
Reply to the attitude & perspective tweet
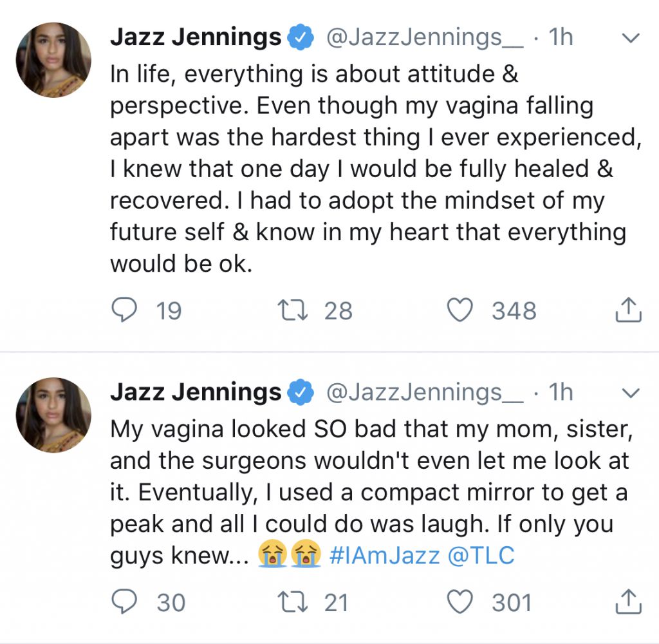(x=123, y=311)
